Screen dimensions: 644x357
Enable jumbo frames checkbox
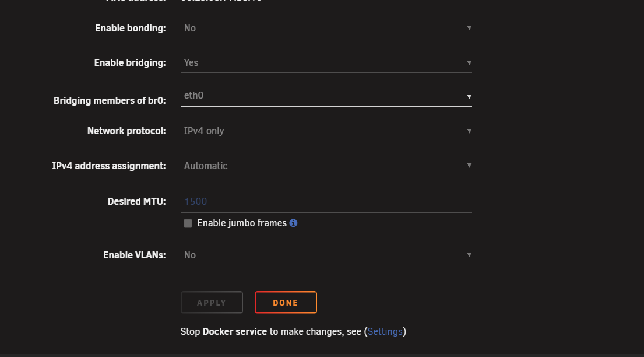pyautogui.click(x=188, y=223)
